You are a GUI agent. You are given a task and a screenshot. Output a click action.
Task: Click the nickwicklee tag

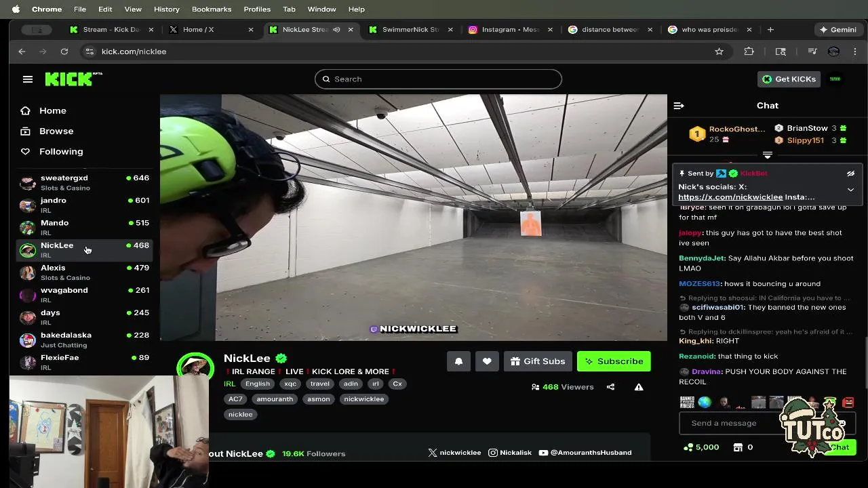tap(364, 399)
